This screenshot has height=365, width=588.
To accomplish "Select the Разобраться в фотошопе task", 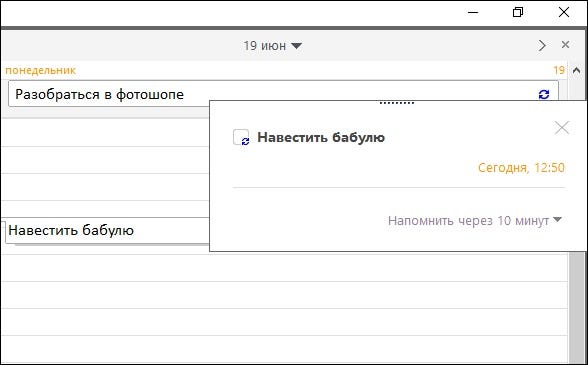I will click(x=283, y=94).
